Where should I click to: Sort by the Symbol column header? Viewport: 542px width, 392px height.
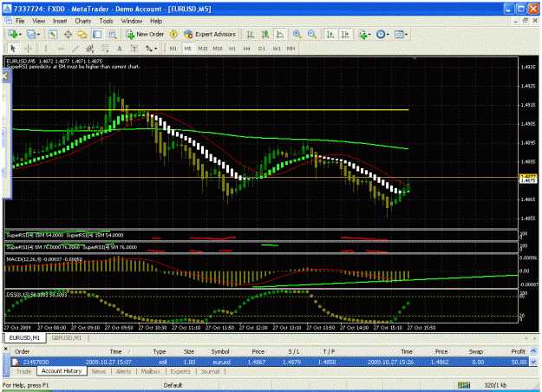(220, 351)
